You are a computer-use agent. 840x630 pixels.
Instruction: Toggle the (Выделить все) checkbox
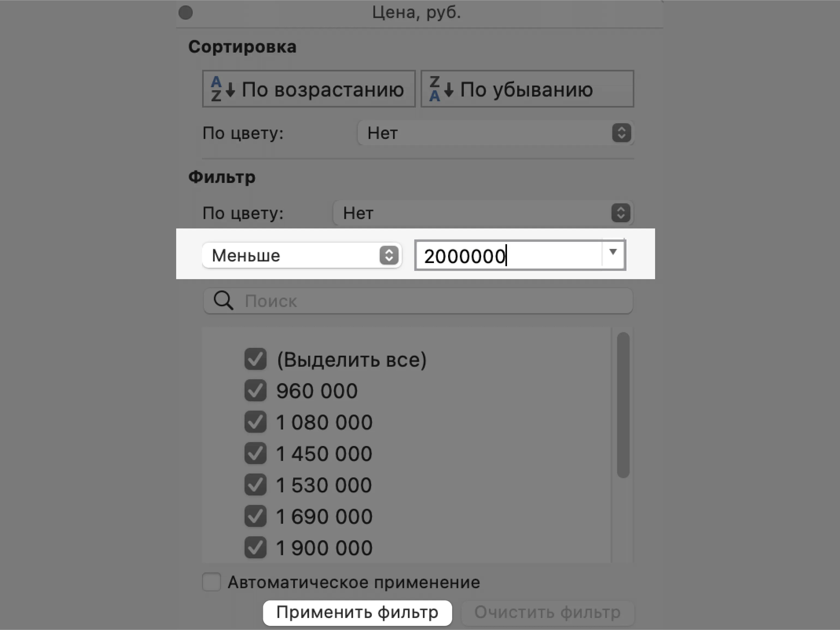[x=255, y=359]
